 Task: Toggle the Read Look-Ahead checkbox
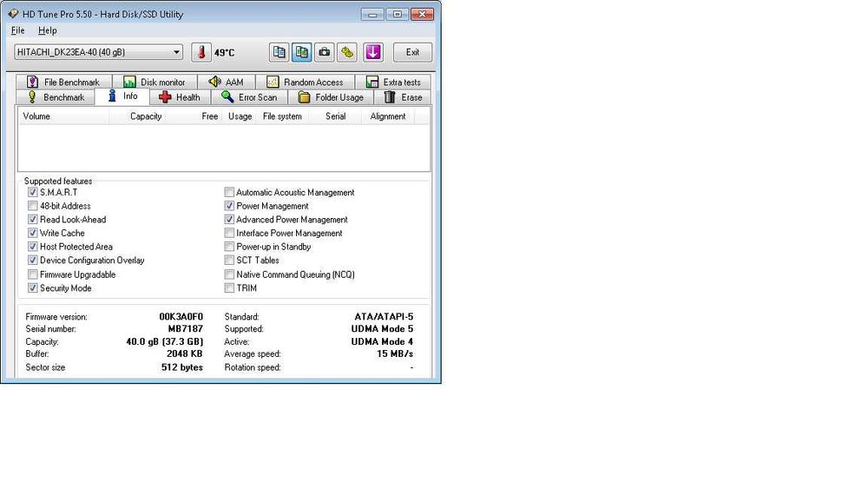pos(33,219)
